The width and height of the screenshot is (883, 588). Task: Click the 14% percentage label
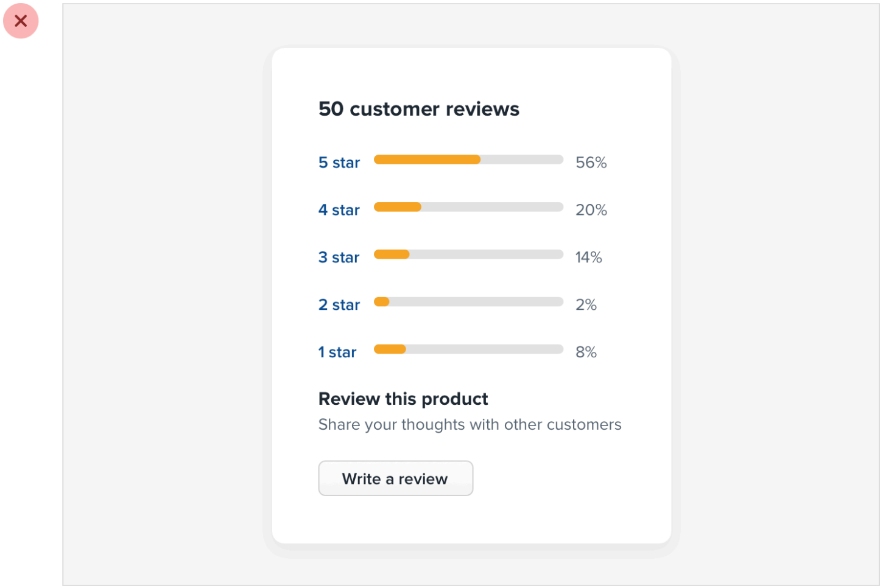pyautogui.click(x=588, y=257)
